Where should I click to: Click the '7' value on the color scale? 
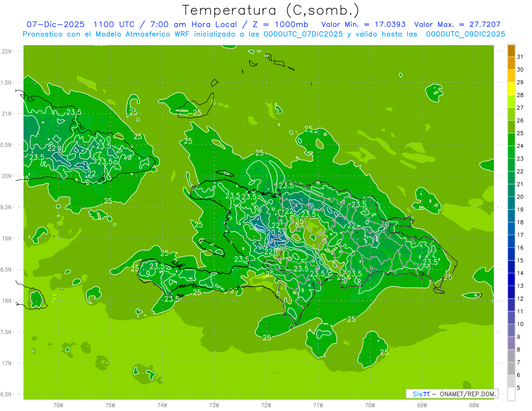click(519, 363)
